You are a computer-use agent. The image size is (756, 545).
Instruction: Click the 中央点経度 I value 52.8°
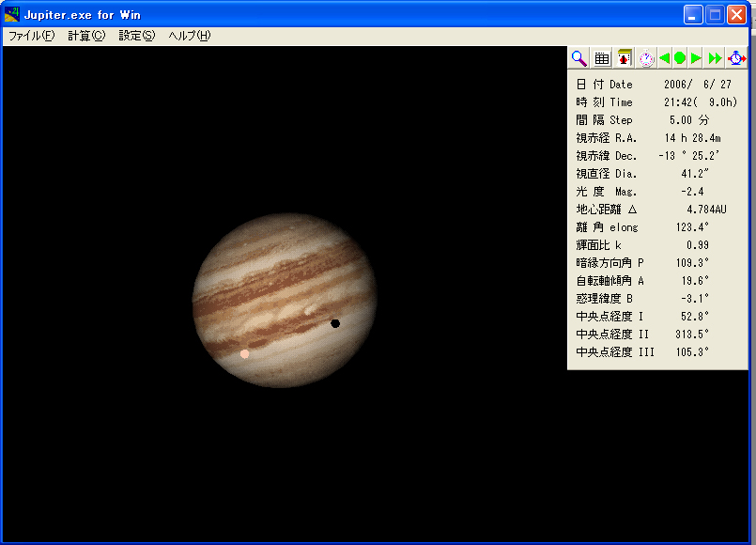[x=695, y=317]
